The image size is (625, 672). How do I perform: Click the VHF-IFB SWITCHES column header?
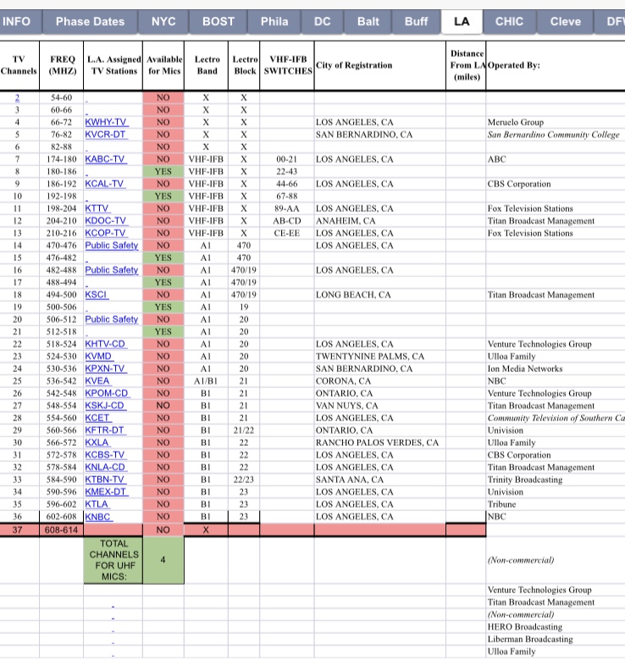(288, 65)
